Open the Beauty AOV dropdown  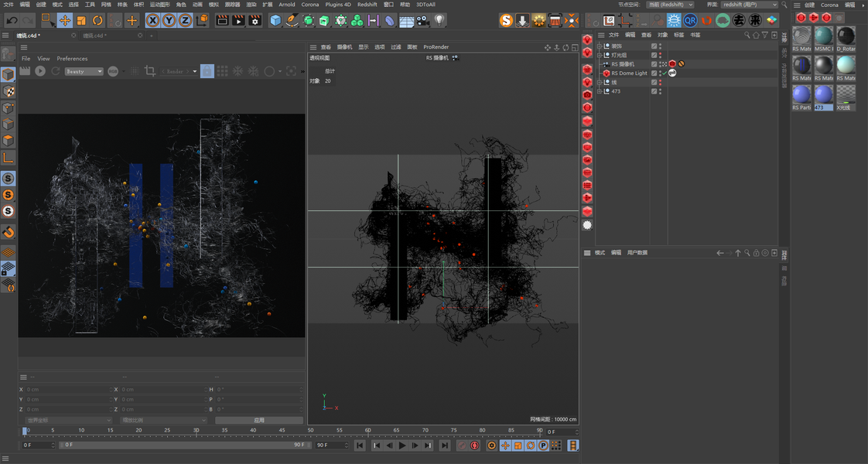(x=84, y=71)
